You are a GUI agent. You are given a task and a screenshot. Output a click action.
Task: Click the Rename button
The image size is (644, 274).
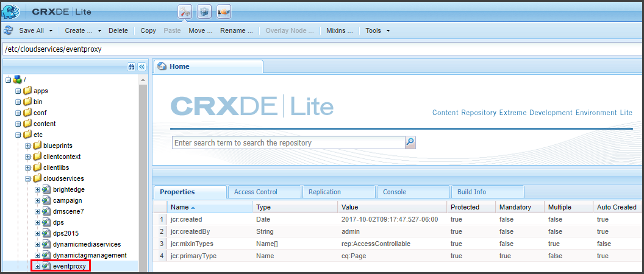(236, 30)
